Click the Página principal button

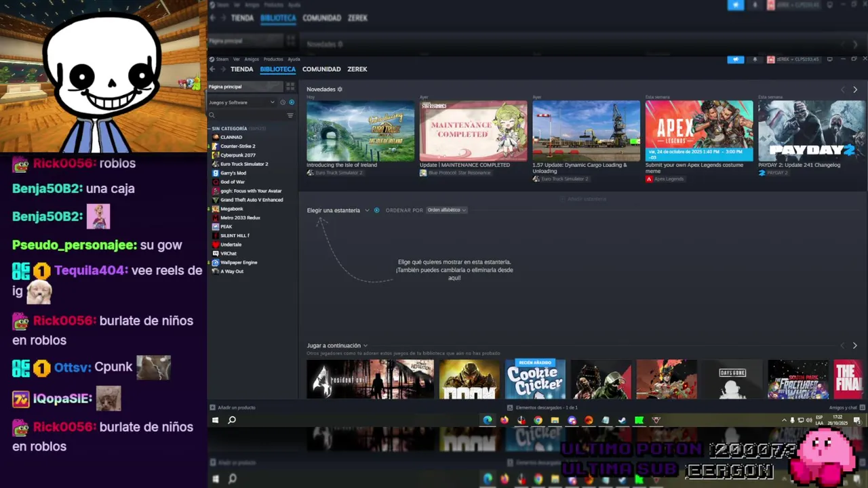tap(245, 87)
